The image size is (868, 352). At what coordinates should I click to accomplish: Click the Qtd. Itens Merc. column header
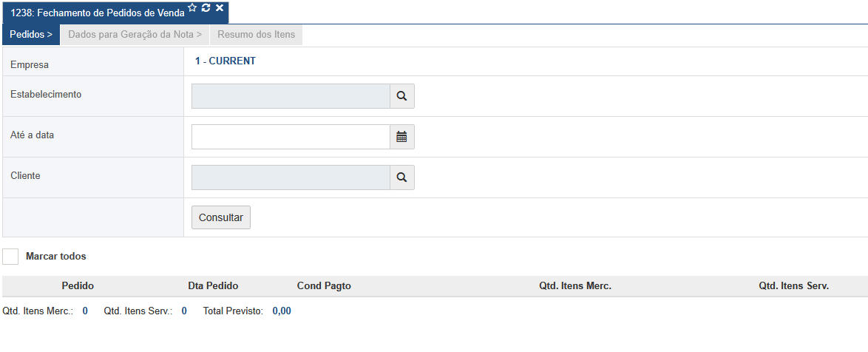(x=575, y=286)
